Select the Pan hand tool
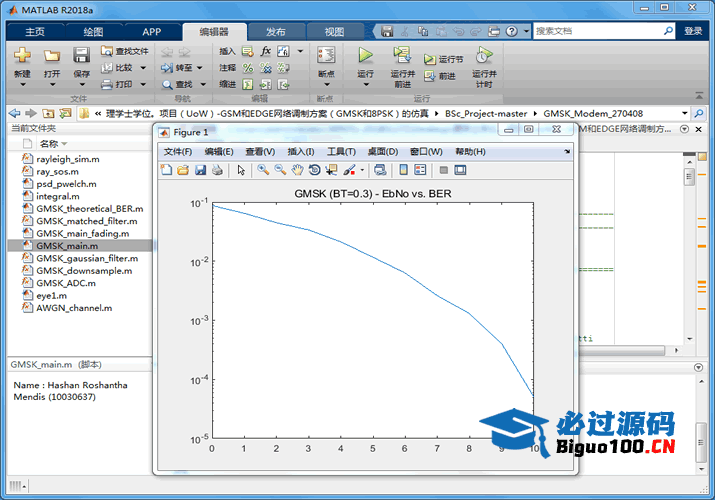The height and width of the screenshot is (500, 715). coord(297,170)
